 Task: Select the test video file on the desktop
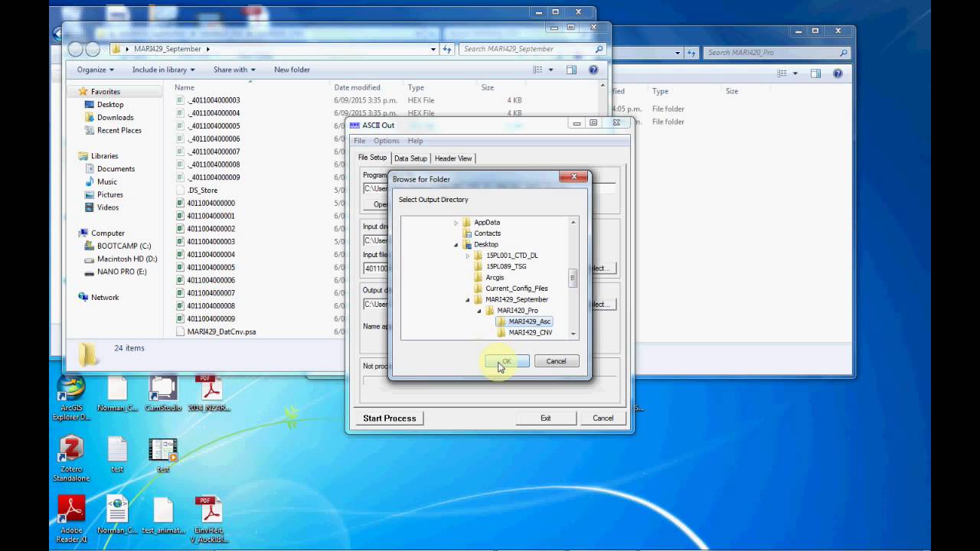tap(162, 455)
